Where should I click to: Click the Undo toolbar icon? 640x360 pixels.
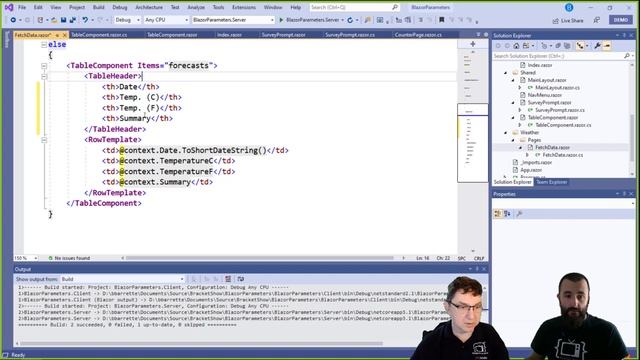[x=84, y=20]
